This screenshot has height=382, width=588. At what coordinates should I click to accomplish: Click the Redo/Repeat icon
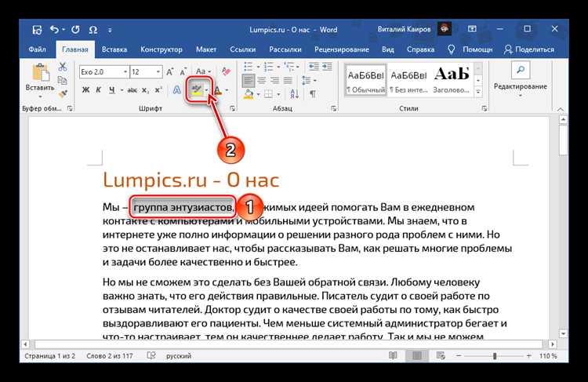tap(75, 29)
